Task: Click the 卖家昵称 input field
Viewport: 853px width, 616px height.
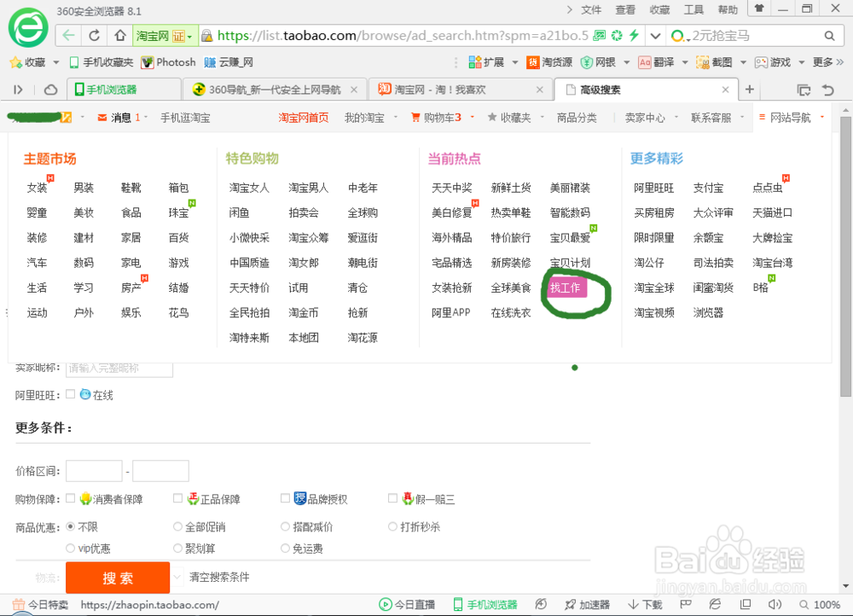Action: [x=119, y=369]
